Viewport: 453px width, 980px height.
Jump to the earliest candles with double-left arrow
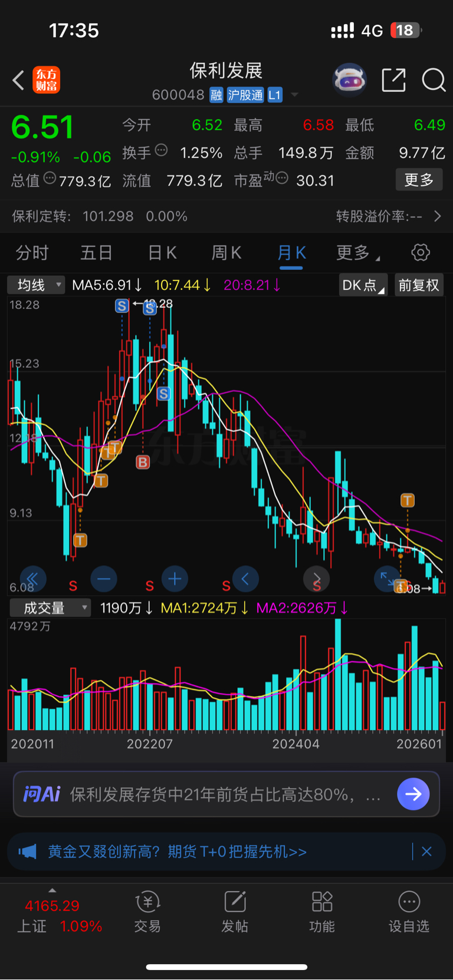tap(33, 579)
